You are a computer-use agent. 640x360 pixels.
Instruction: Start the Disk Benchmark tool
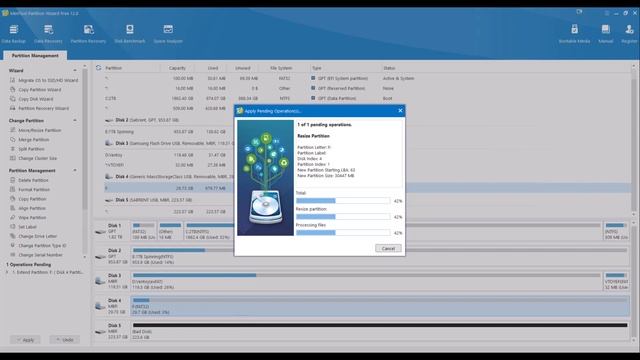coord(129,33)
